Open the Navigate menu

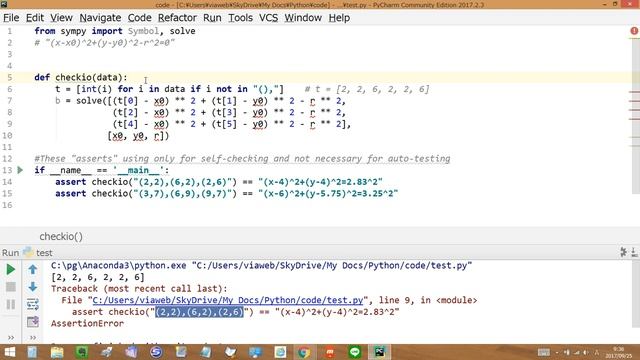[x=100, y=18]
